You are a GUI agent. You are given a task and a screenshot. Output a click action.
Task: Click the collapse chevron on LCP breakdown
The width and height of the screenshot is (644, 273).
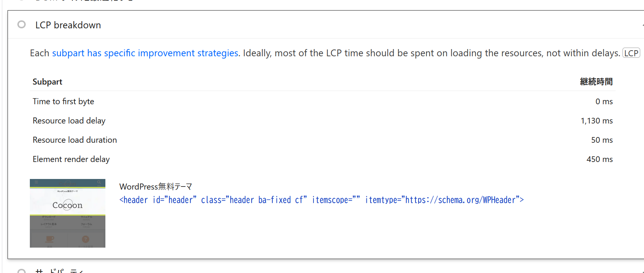click(x=642, y=25)
